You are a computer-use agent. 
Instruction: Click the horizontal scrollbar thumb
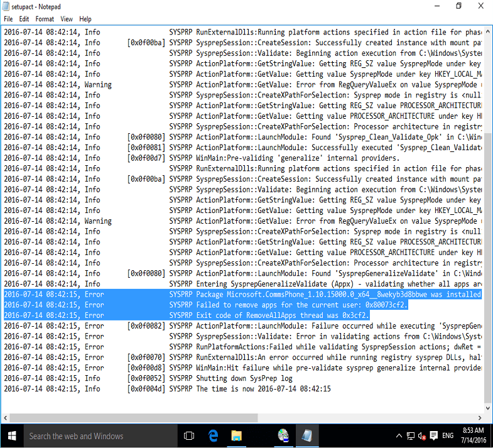[133, 418]
